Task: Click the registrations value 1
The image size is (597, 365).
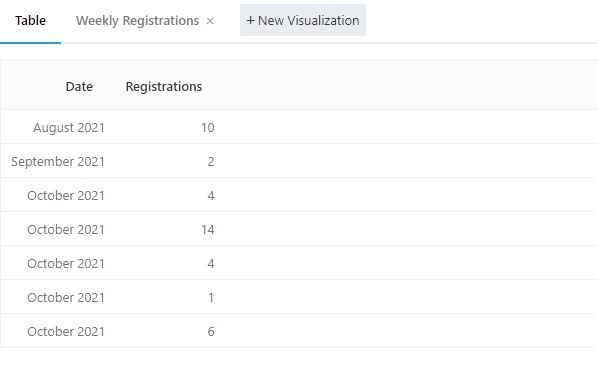Action: tap(211, 297)
